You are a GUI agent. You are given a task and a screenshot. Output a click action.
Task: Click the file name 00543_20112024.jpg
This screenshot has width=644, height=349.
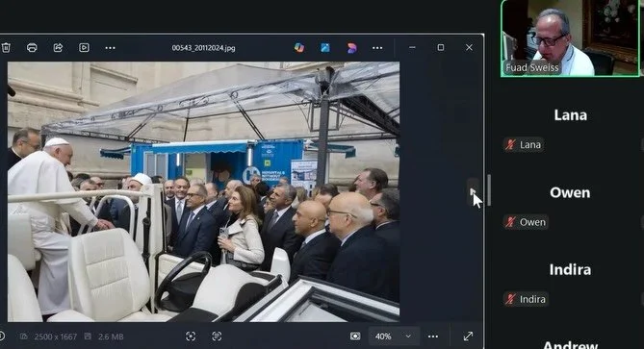point(204,48)
